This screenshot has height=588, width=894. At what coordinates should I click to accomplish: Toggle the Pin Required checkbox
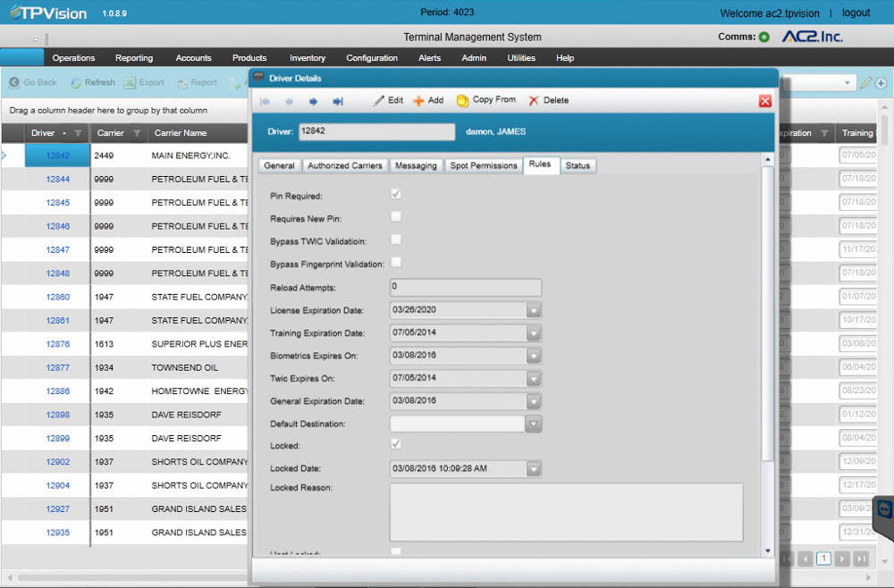(x=395, y=194)
